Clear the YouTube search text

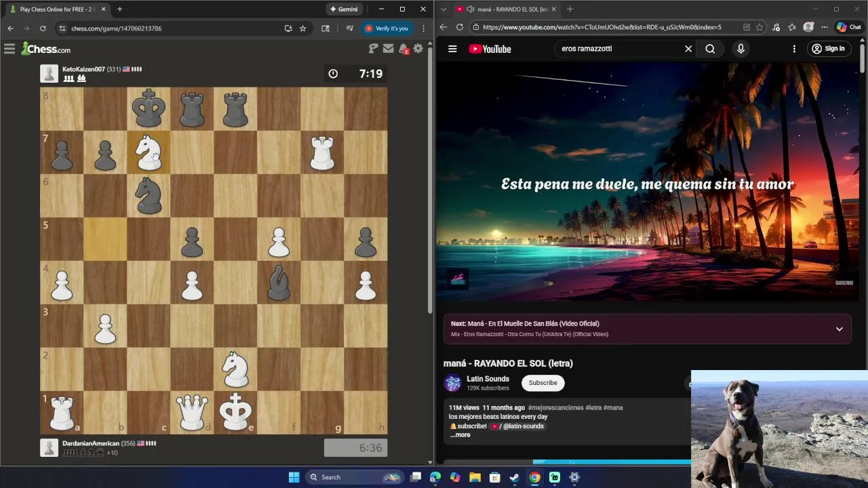click(688, 49)
